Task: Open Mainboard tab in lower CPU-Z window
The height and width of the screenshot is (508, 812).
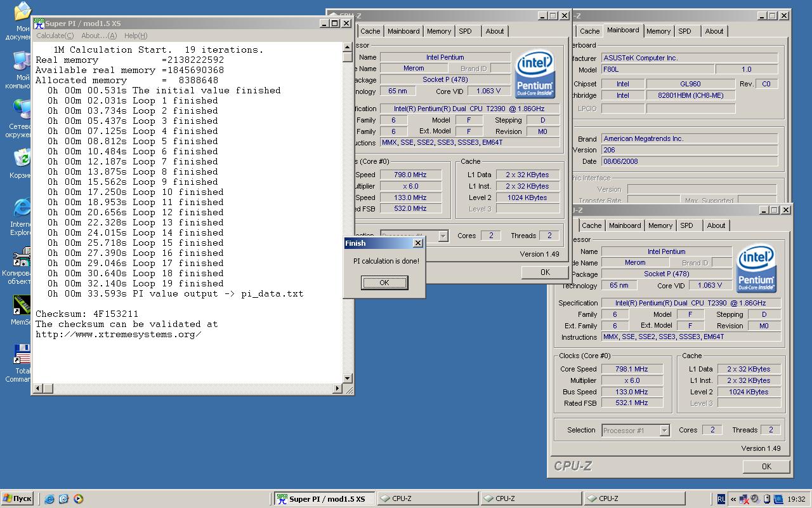Action: (625, 225)
